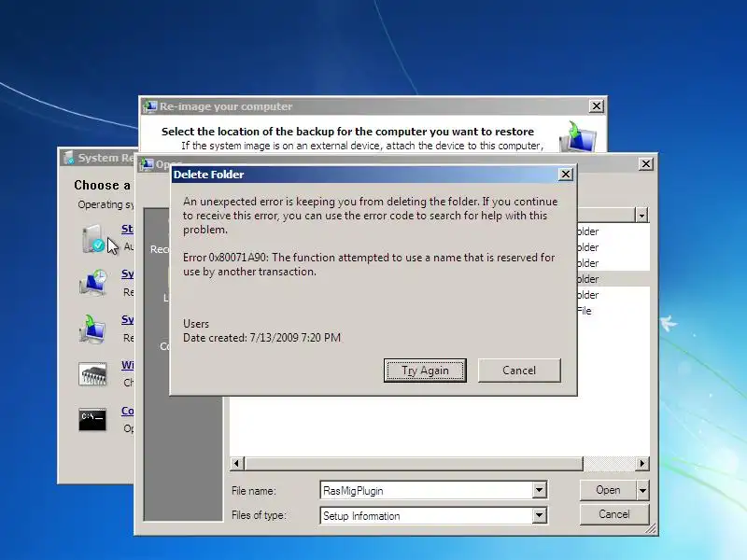Click the horizontal scrollbar left arrow
This screenshot has height=560, width=747.
(x=237, y=463)
